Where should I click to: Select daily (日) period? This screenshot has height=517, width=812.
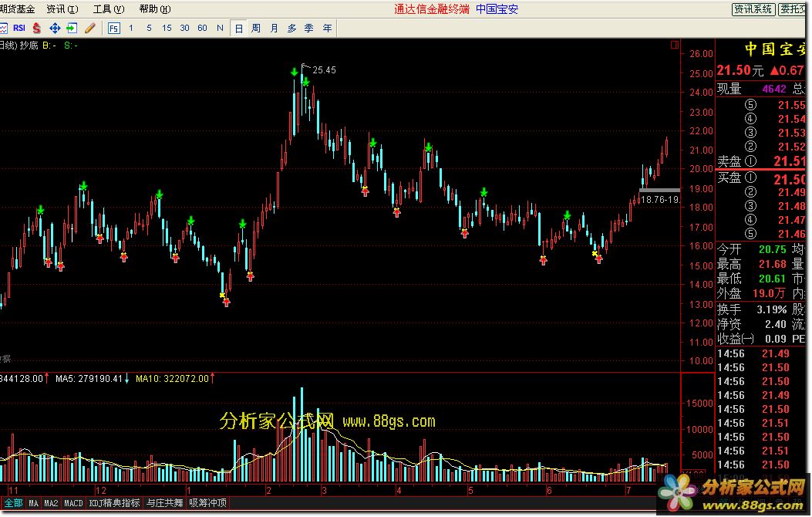click(239, 28)
